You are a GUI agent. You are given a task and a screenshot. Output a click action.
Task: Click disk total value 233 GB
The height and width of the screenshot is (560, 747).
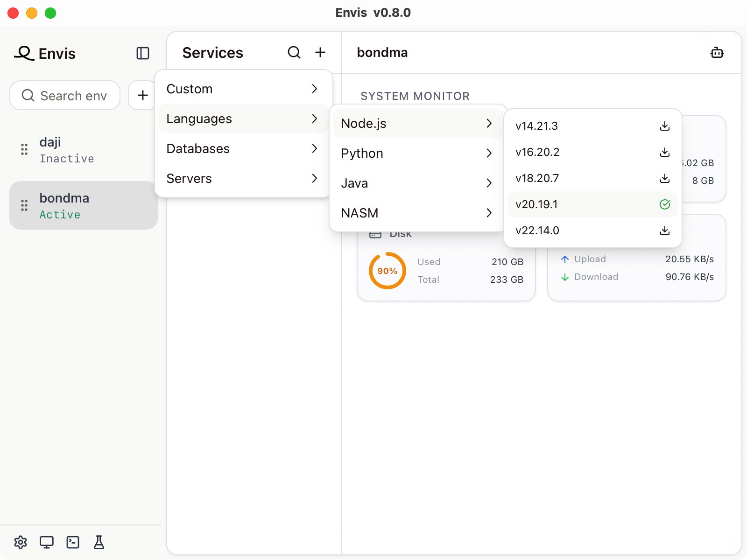click(x=507, y=280)
